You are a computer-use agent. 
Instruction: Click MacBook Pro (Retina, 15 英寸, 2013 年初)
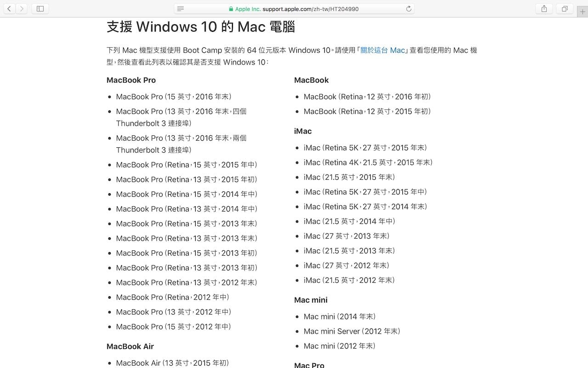point(187,253)
